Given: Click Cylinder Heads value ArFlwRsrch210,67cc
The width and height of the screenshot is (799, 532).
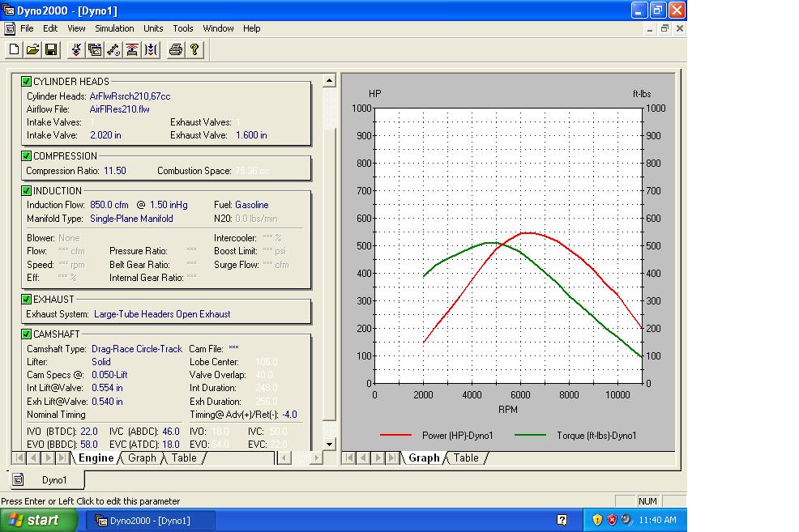Looking at the screenshot, I should click(x=130, y=96).
